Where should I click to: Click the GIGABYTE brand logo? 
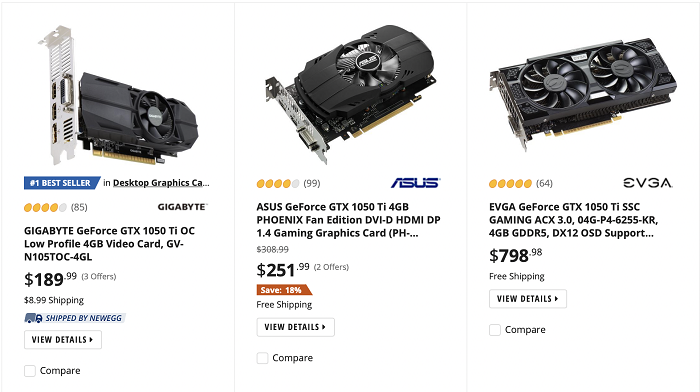click(183, 207)
